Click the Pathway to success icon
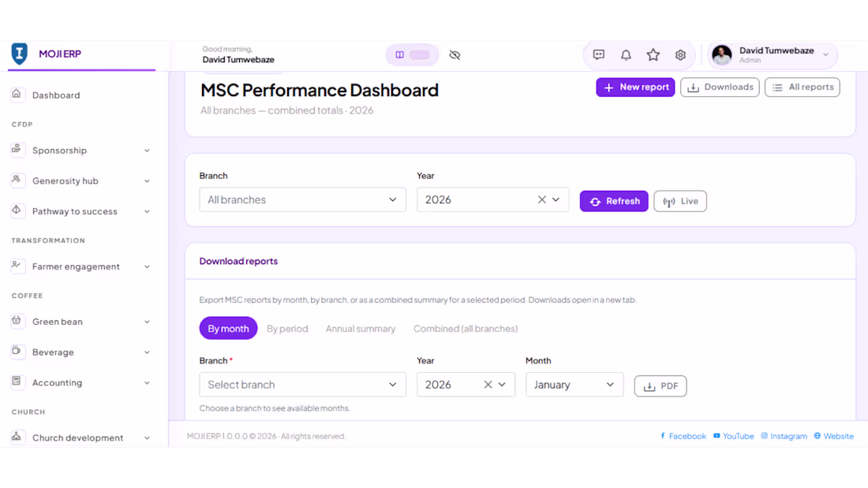 click(x=17, y=210)
